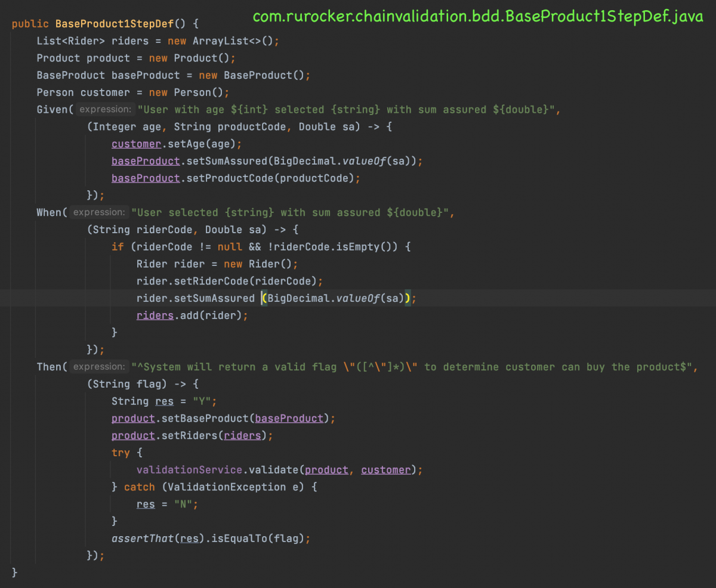Click the "expression:" inlay hint beside Then
This screenshot has height=588, width=716.
pyautogui.click(x=101, y=367)
